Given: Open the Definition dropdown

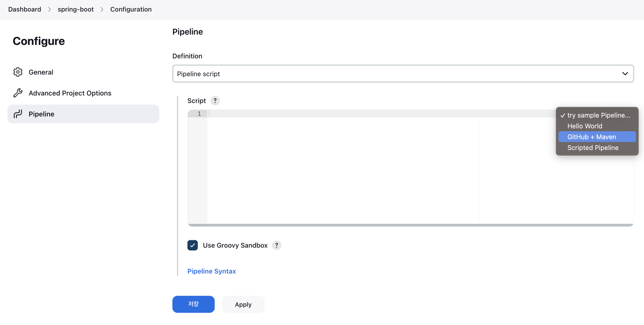Looking at the screenshot, I should [403, 74].
